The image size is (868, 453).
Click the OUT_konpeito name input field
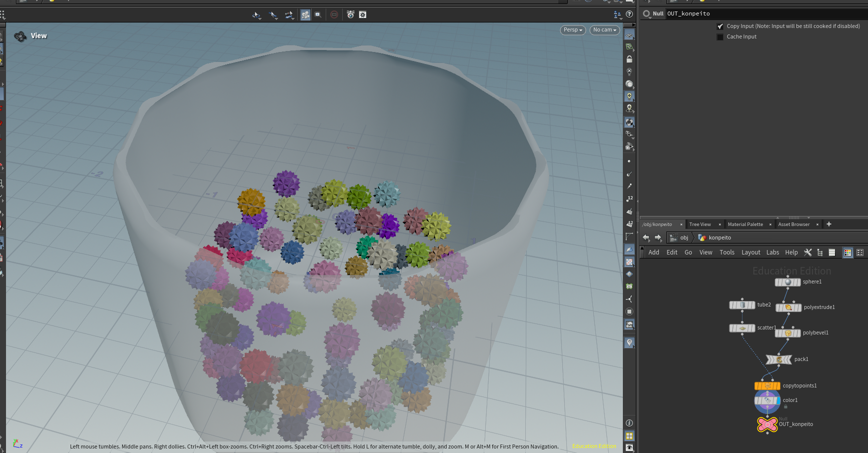click(765, 13)
